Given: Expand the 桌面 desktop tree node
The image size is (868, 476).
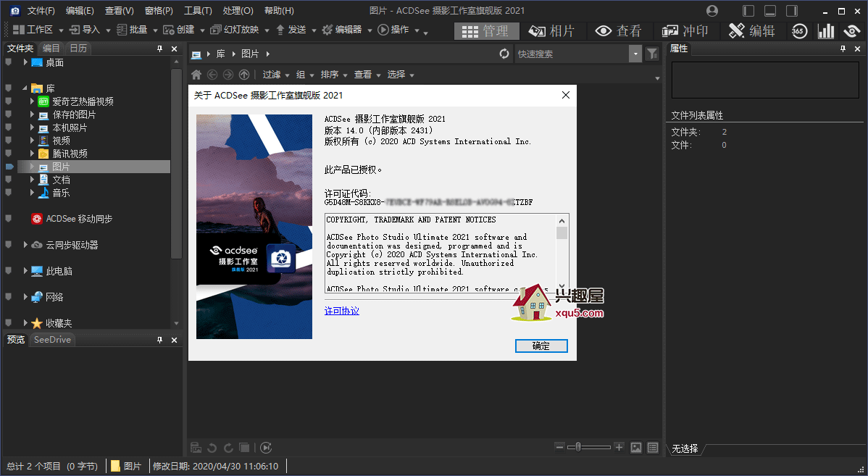Looking at the screenshot, I should (25, 62).
